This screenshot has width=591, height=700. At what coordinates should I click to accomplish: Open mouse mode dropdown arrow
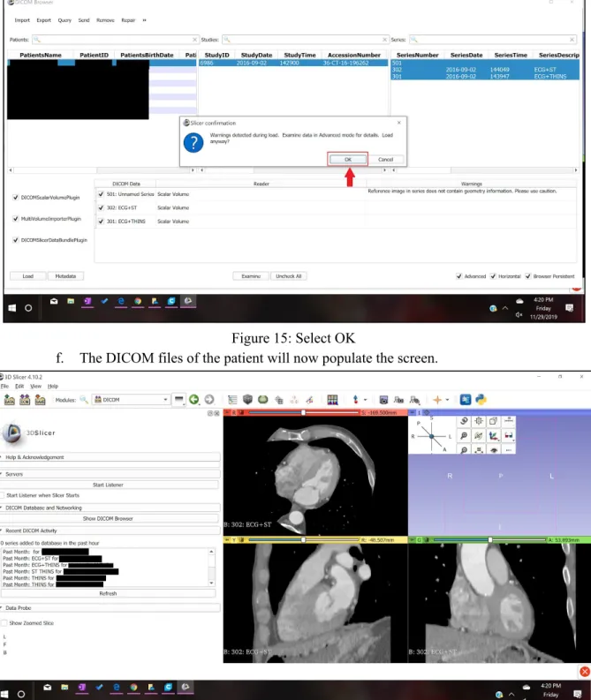(366, 400)
